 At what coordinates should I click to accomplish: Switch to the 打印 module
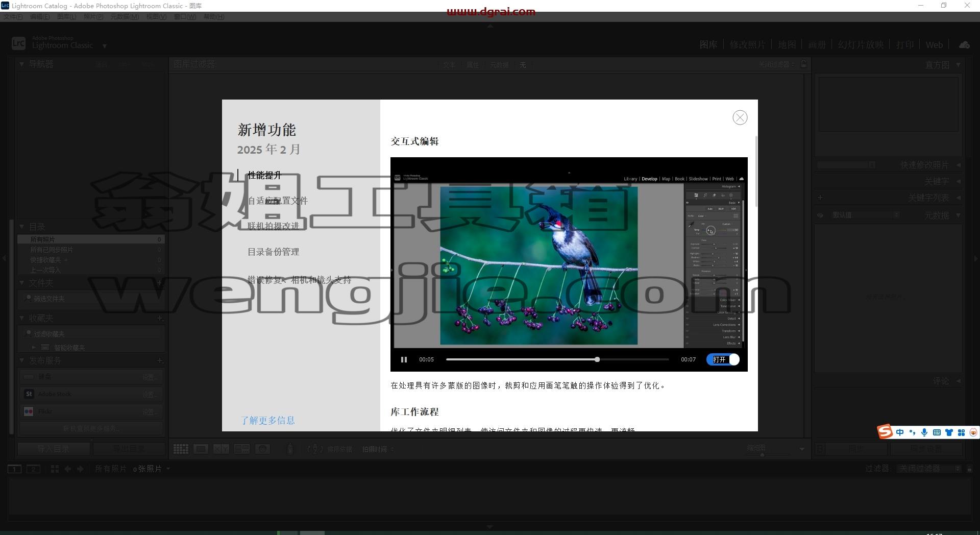[x=905, y=45]
